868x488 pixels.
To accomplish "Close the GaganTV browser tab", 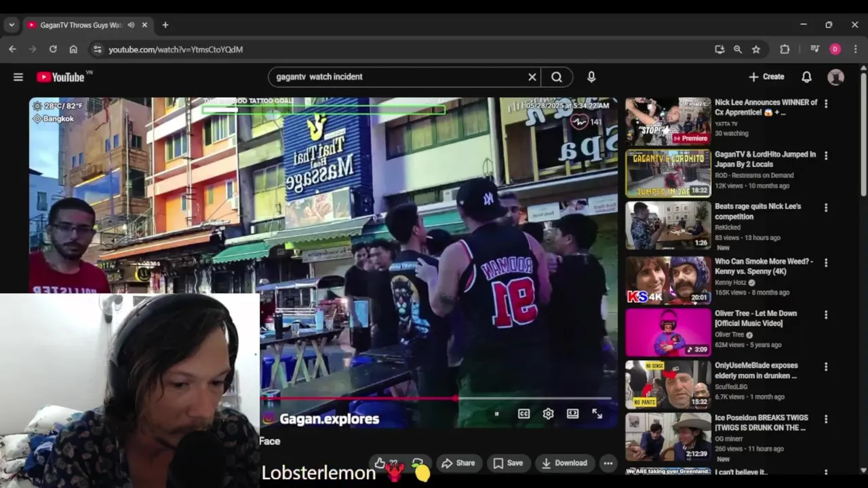I will click(144, 25).
